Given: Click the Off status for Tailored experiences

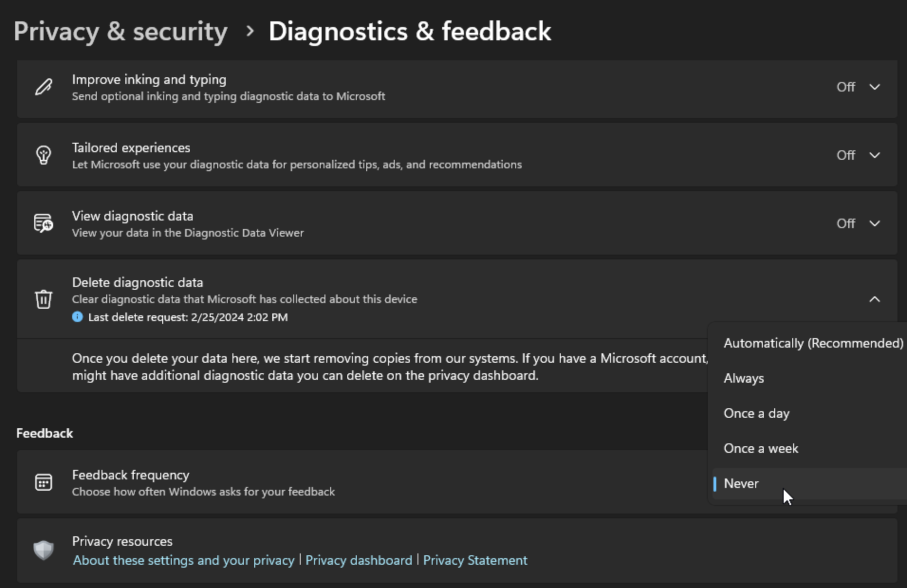Looking at the screenshot, I should pos(845,155).
